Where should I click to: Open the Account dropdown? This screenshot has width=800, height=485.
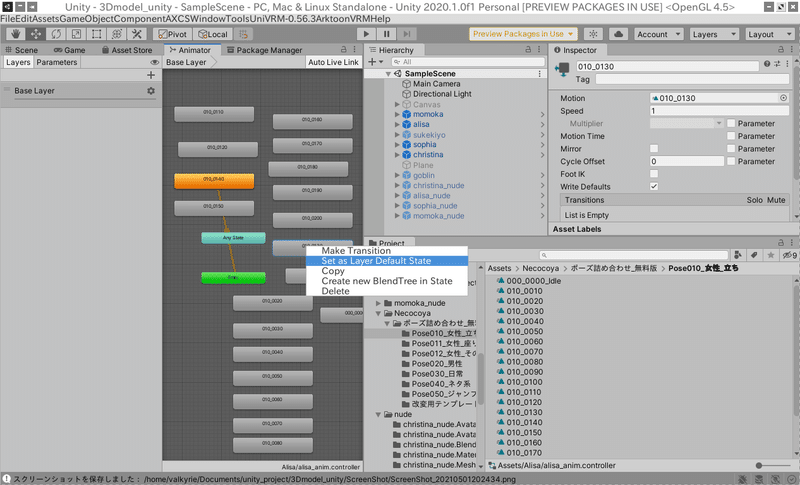(659, 34)
